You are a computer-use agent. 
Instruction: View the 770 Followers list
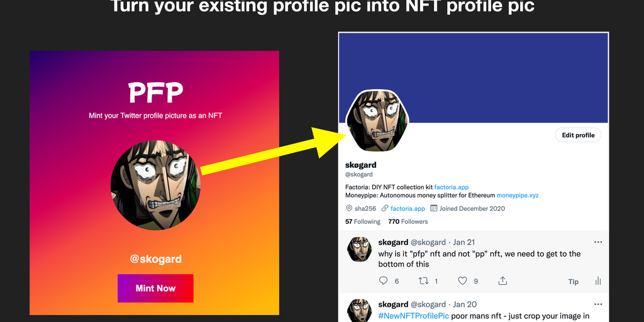(x=408, y=221)
